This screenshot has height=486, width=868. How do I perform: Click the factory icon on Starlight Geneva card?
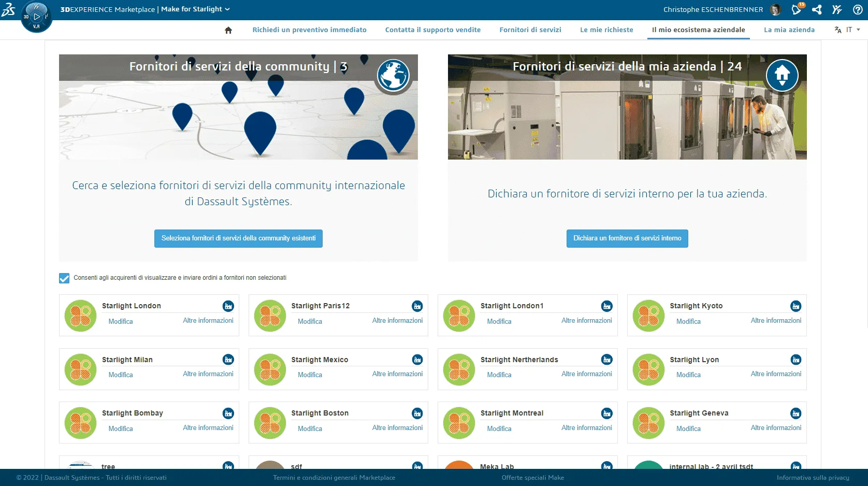point(795,413)
